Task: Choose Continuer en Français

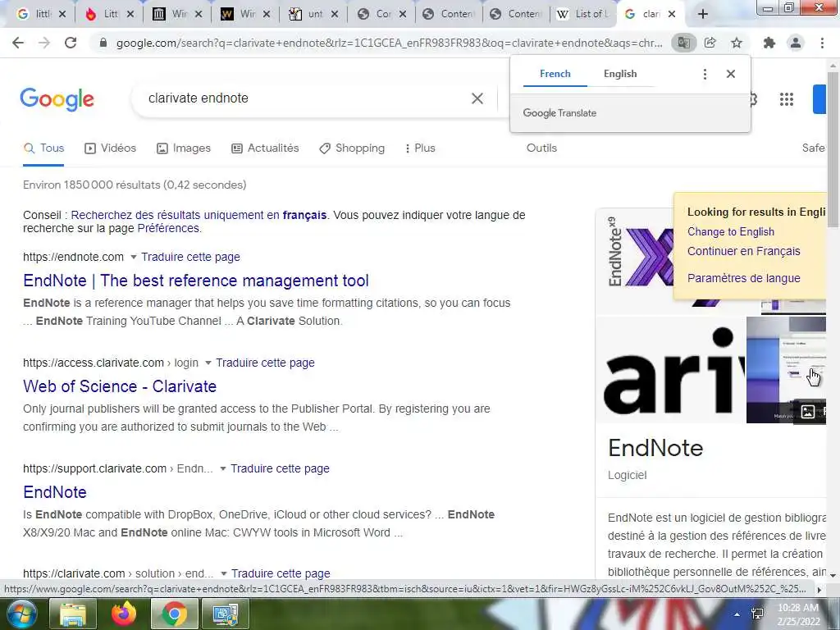Action: 743,251
